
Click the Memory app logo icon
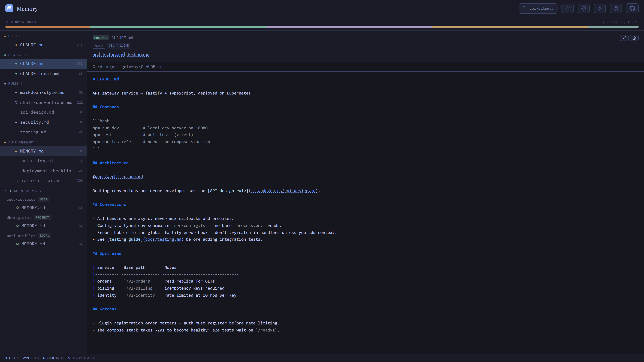tap(9, 9)
